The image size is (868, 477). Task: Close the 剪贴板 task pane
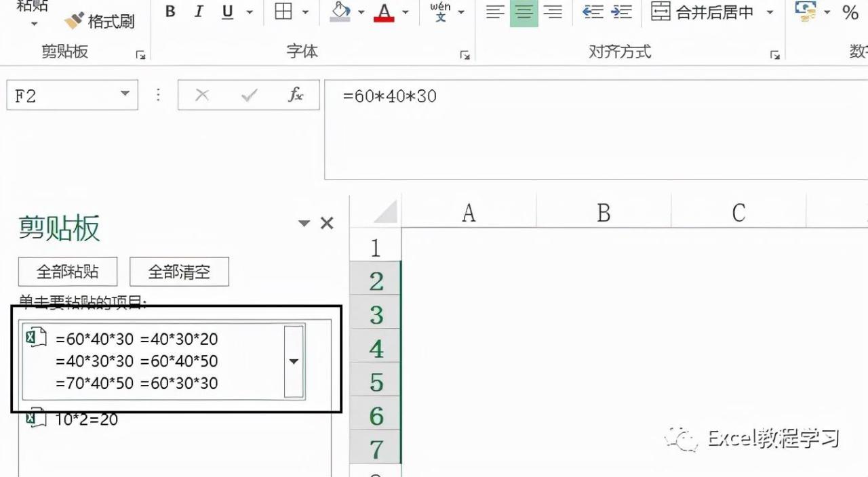327,223
